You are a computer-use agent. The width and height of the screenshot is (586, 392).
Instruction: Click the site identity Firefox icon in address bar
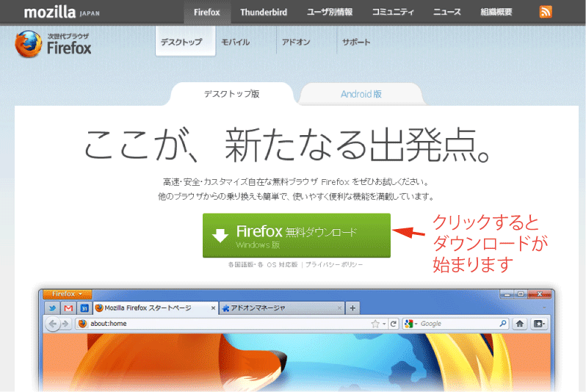click(x=82, y=324)
